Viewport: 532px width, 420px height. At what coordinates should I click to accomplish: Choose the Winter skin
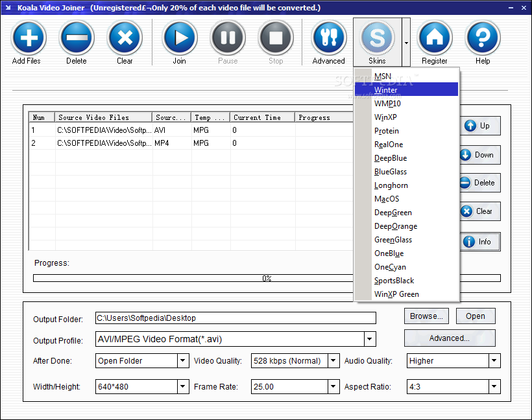pyautogui.click(x=406, y=90)
